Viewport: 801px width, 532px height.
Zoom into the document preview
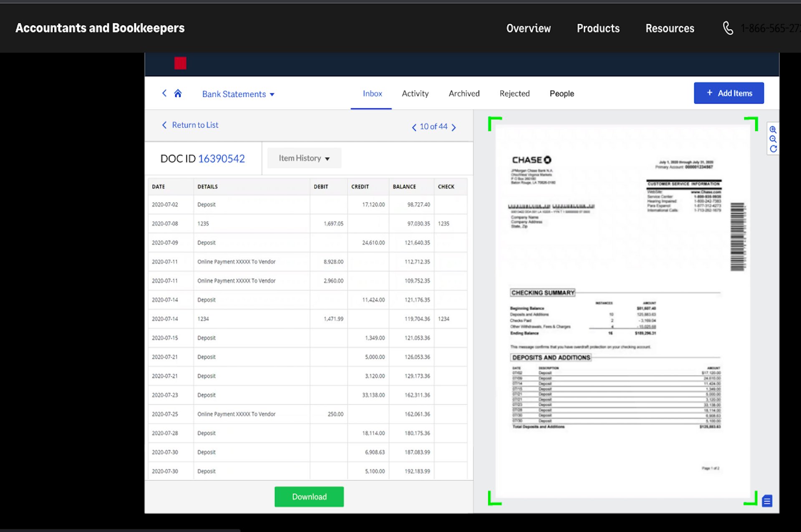click(x=773, y=129)
